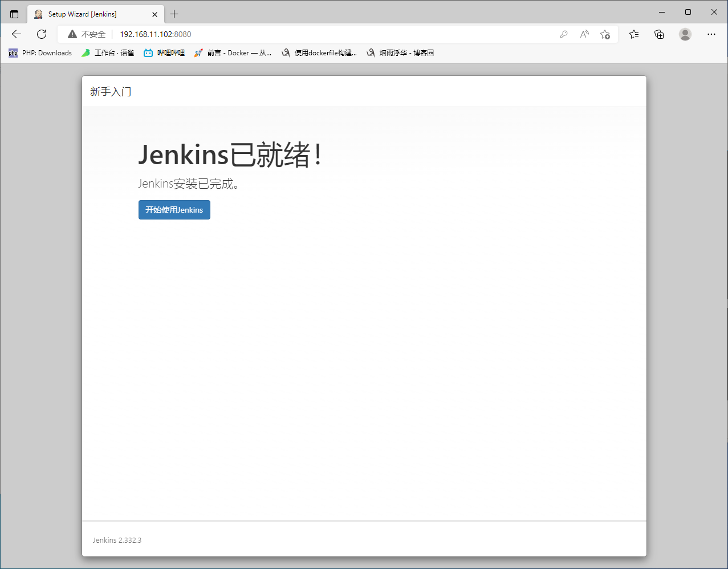The width and height of the screenshot is (728, 569).
Task: Focus the address bar showing 192.168.11.102:8080
Action: coord(336,34)
